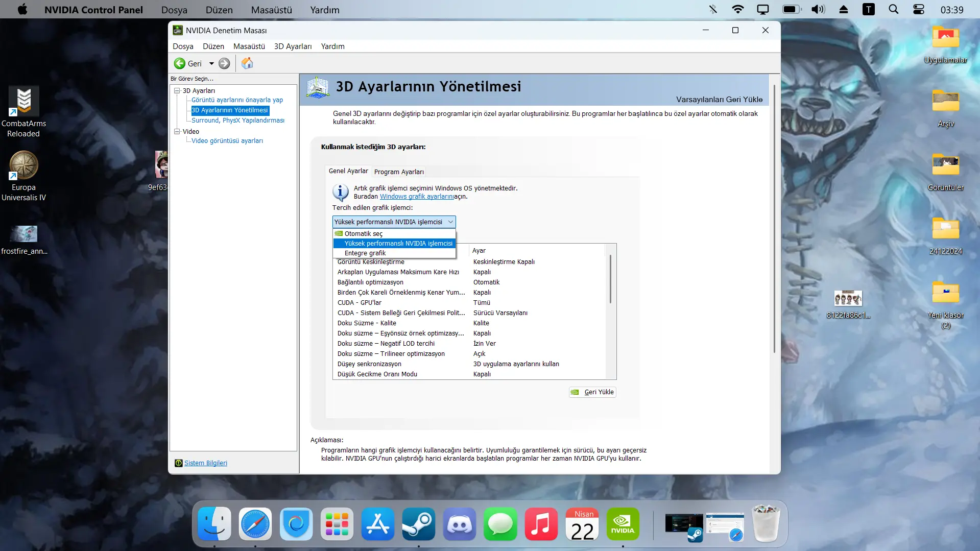The width and height of the screenshot is (980, 551).
Task: Open App Store from the dock
Action: (x=378, y=524)
